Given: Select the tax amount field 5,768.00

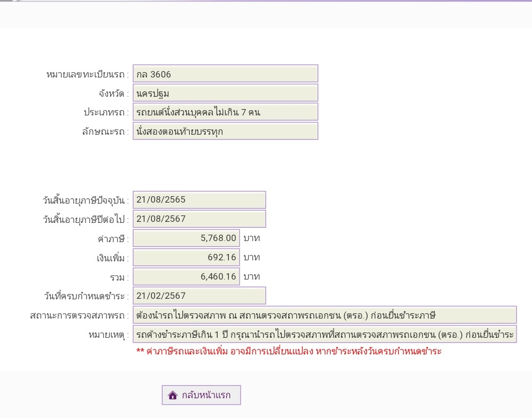Looking at the screenshot, I should 186,238.
